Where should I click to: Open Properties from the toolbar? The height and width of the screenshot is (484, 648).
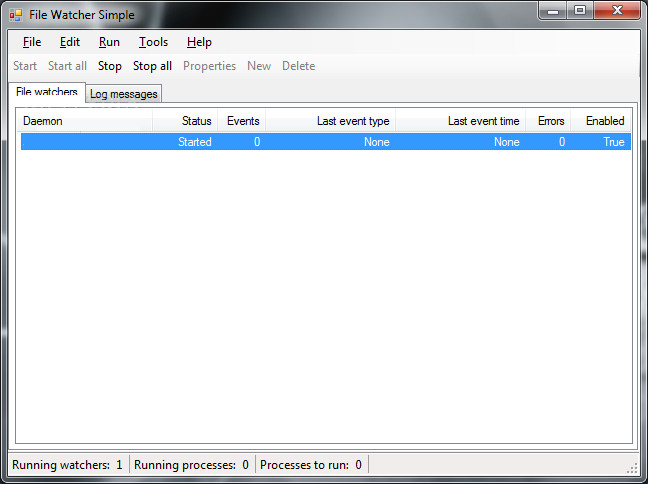pyautogui.click(x=209, y=66)
